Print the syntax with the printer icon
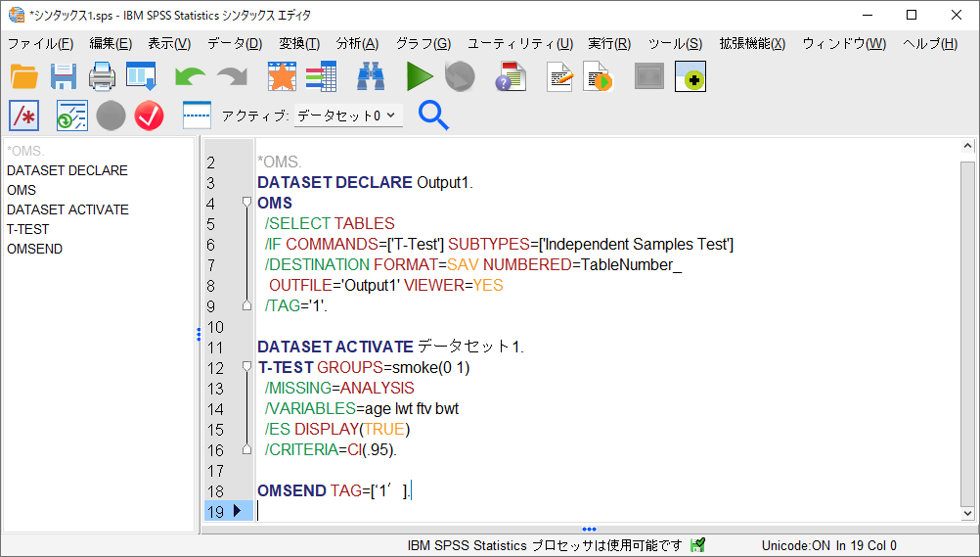Viewport: 980px width, 557px height. [102, 76]
